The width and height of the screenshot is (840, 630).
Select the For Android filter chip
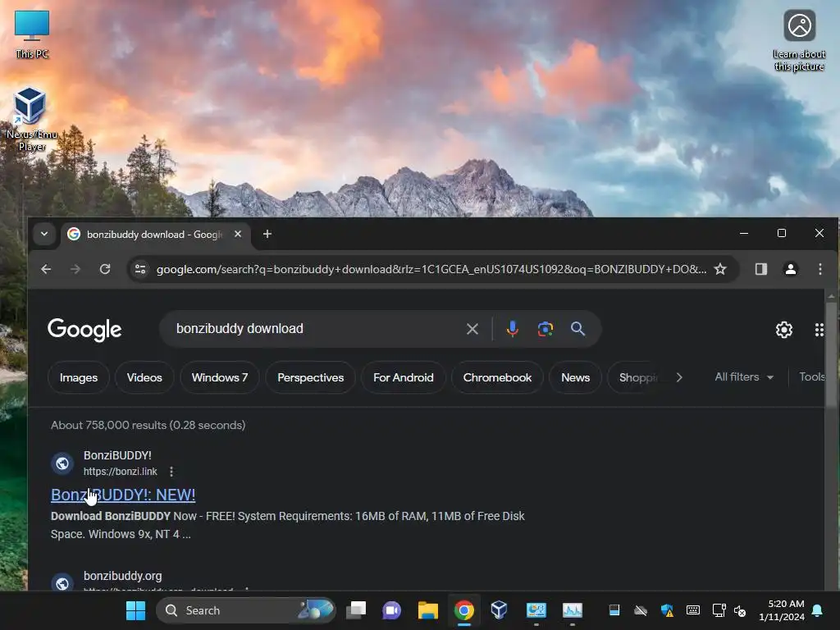[404, 377]
